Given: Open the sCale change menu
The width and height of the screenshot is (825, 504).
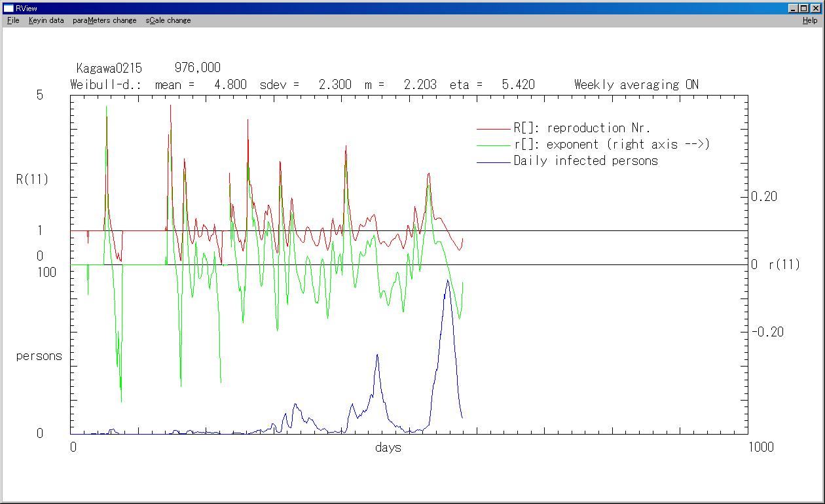Looking at the screenshot, I should 168,20.
